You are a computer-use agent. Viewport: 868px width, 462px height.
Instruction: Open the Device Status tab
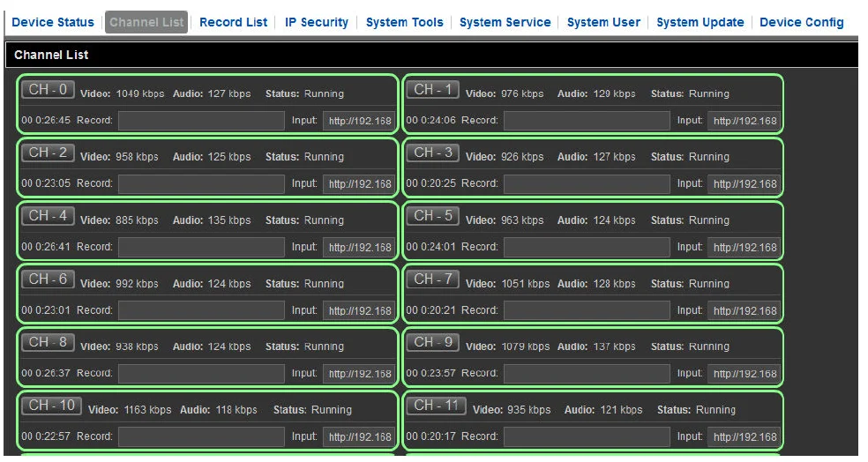pyautogui.click(x=52, y=22)
